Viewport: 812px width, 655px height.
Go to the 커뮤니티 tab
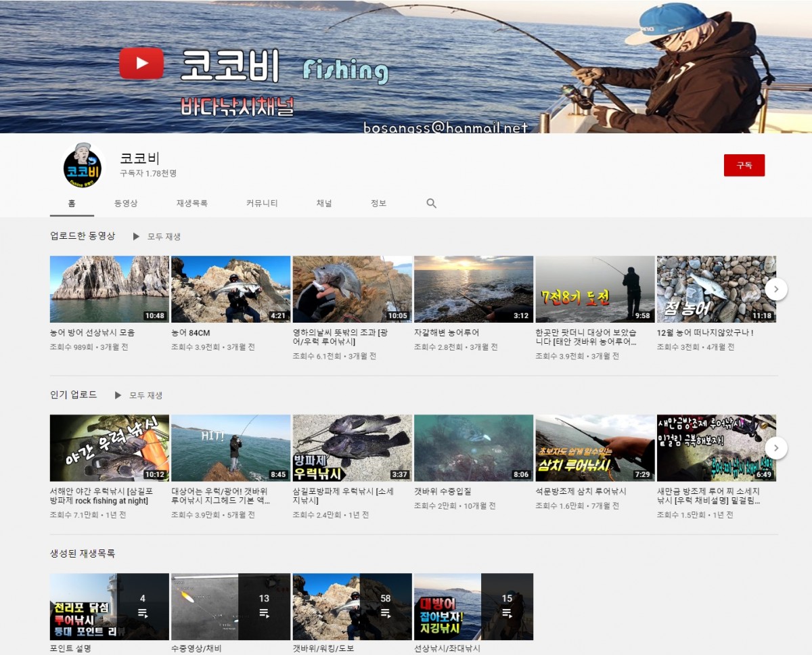(x=262, y=203)
